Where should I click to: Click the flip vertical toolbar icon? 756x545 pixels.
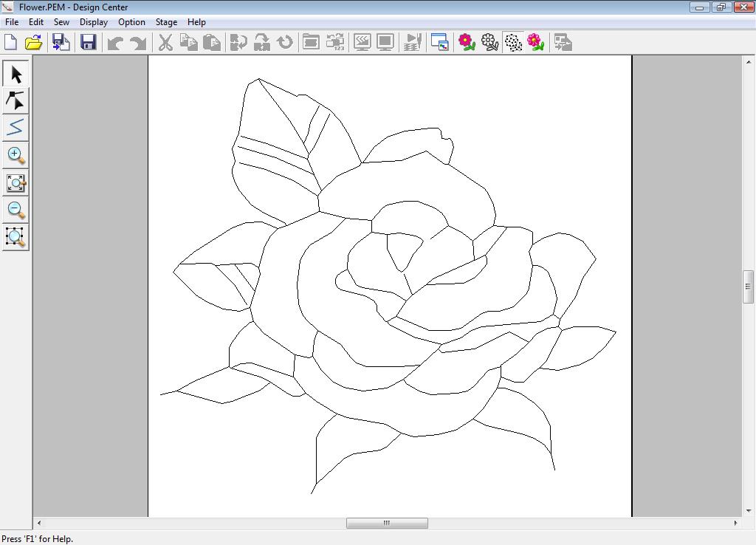click(x=262, y=42)
